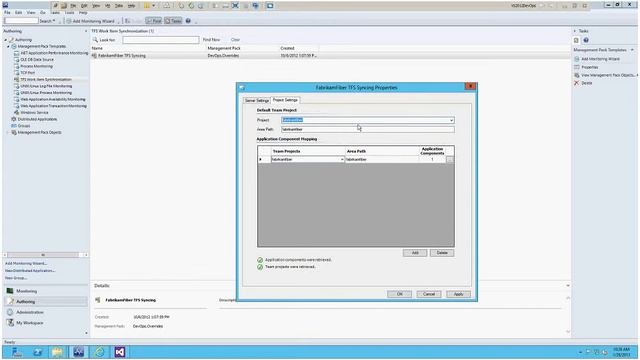Viewport: 640px width, 360px height.
Task: Click the Delete button in the dialog
Action: tap(442, 253)
